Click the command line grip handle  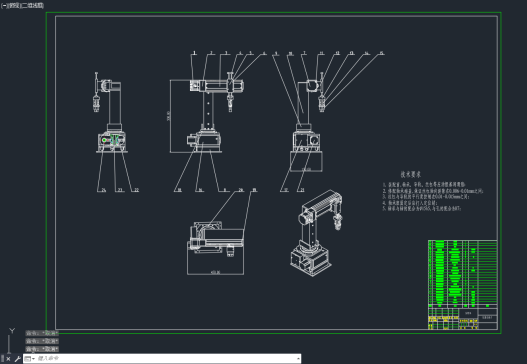coord(2,359)
